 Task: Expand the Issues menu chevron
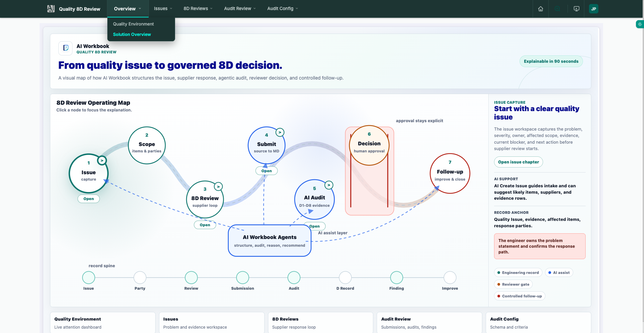coord(171,9)
